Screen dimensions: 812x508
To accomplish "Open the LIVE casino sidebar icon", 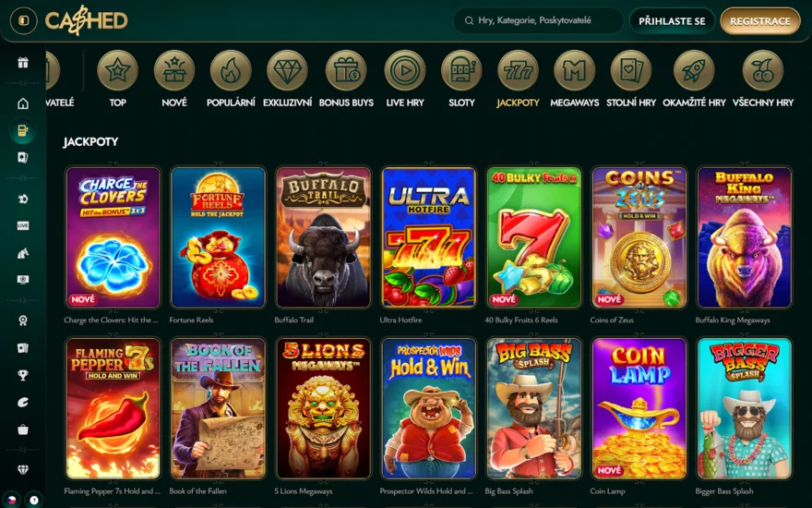I will (23, 225).
